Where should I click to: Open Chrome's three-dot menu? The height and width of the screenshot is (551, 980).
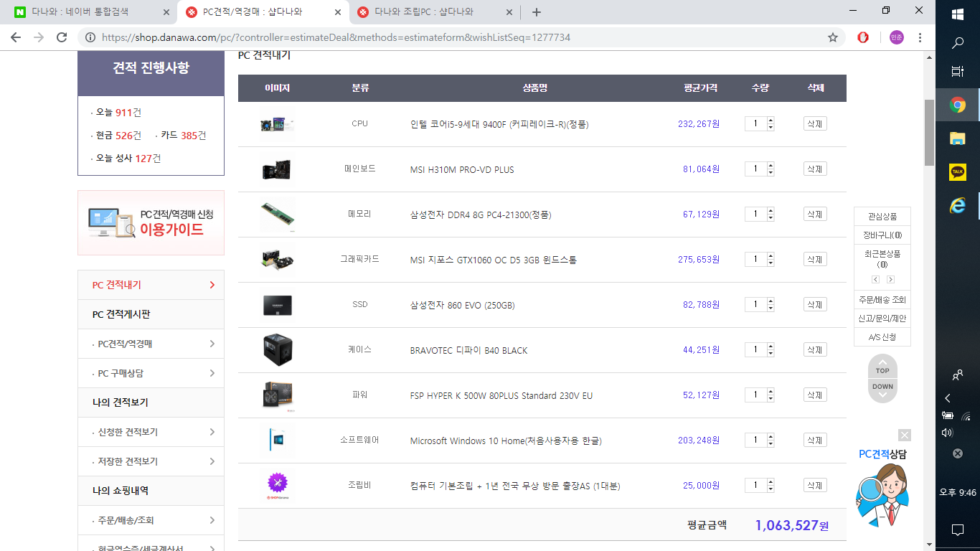click(x=920, y=37)
